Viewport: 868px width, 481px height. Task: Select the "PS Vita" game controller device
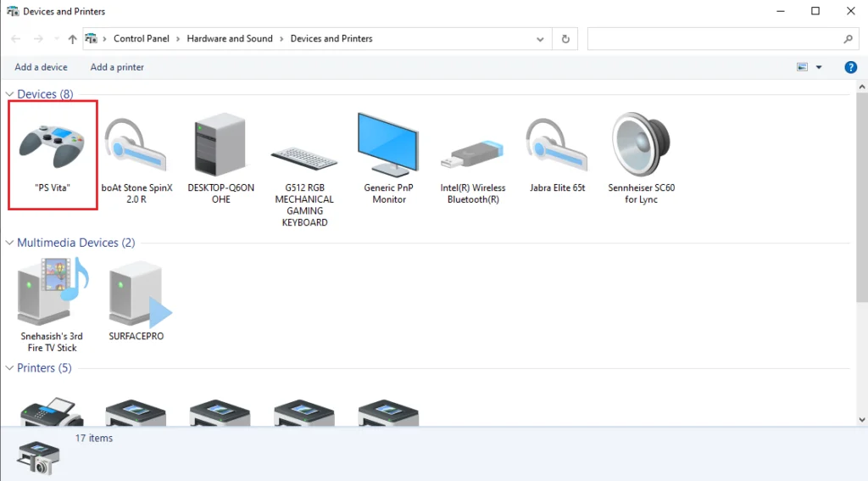click(x=53, y=154)
